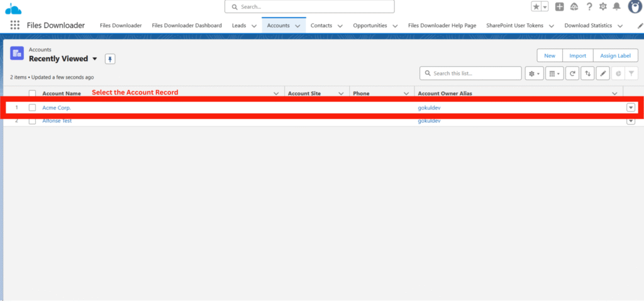Open the user profile avatar
This screenshot has height=302, width=644.
[636, 6]
